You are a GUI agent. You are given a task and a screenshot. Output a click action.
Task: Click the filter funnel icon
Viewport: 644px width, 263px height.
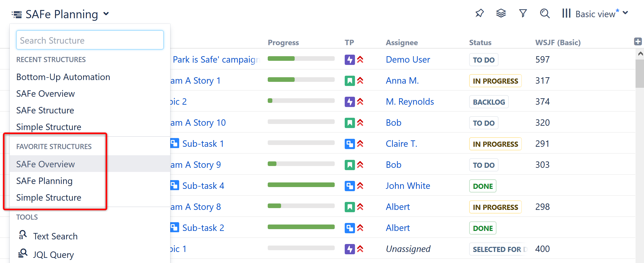[x=523, y=13]
